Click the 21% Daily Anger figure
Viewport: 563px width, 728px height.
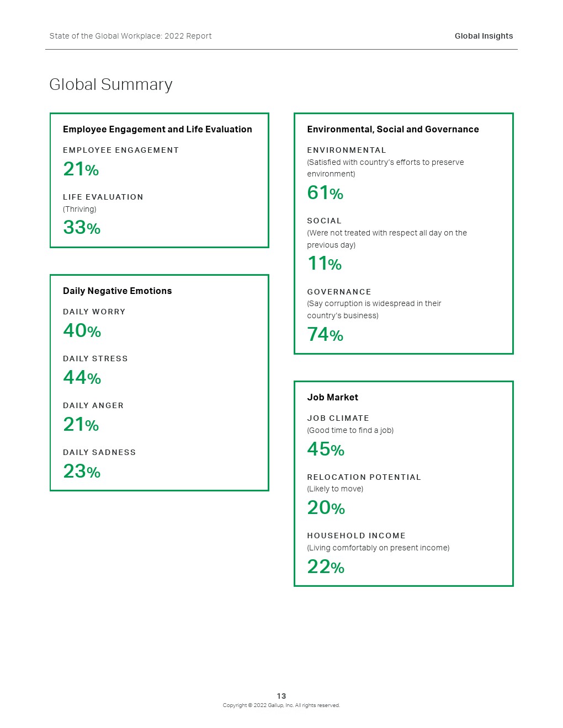81,424
